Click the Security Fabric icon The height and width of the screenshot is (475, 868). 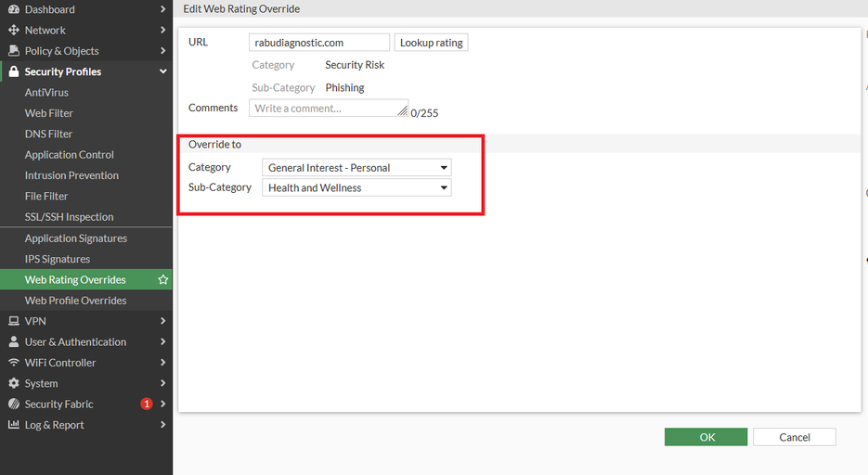point(14,404)
